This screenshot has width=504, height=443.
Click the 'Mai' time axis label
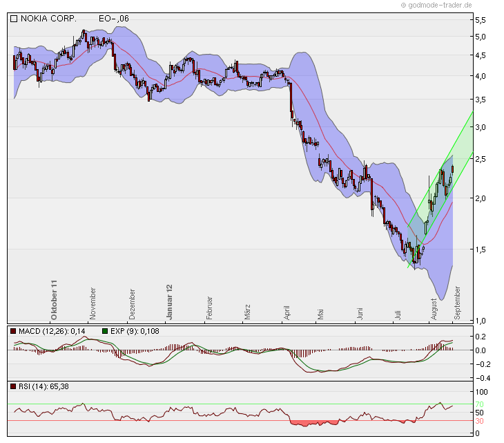click(x=320, y=314)
